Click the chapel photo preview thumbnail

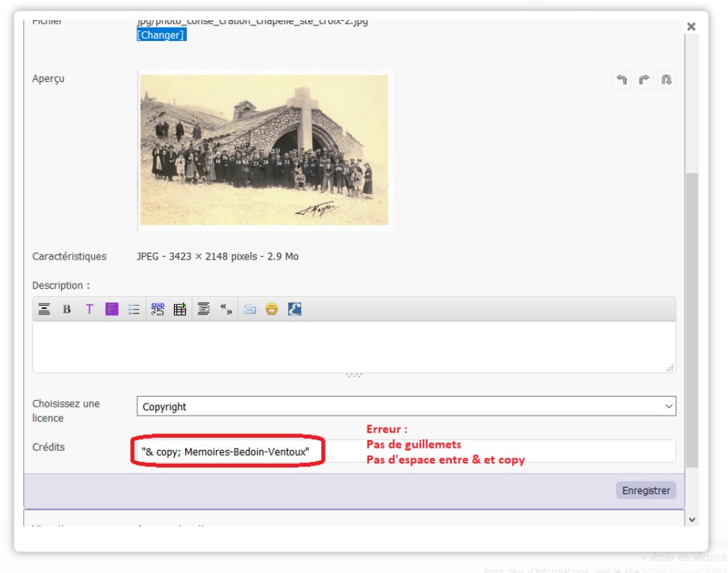pyautogui.click(x=264, y=150)
